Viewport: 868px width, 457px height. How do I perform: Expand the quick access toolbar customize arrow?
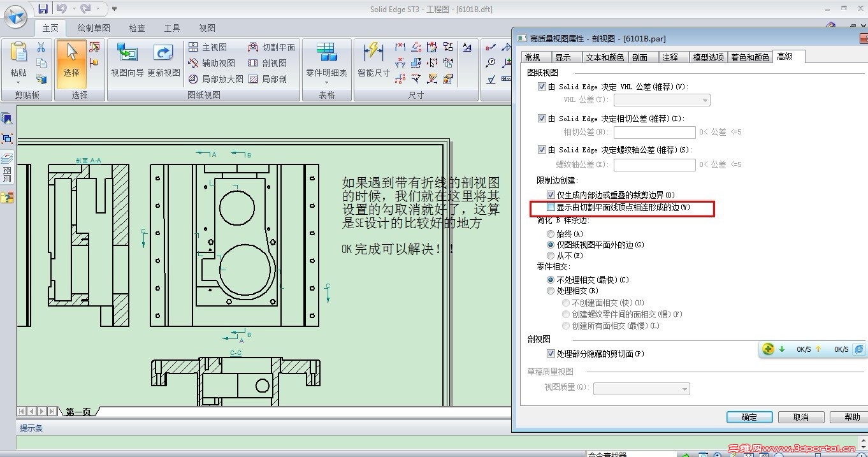coord(114,9)
